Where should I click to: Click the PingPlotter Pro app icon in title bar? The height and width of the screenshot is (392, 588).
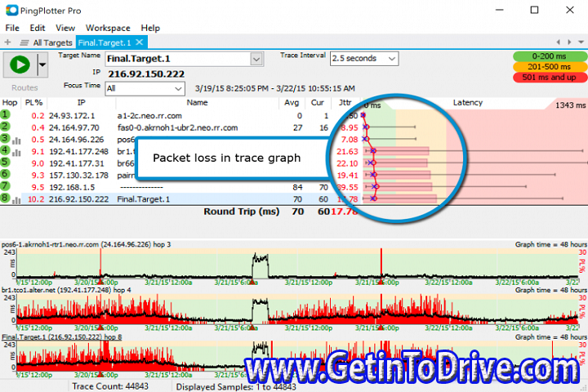click(11, 11)
